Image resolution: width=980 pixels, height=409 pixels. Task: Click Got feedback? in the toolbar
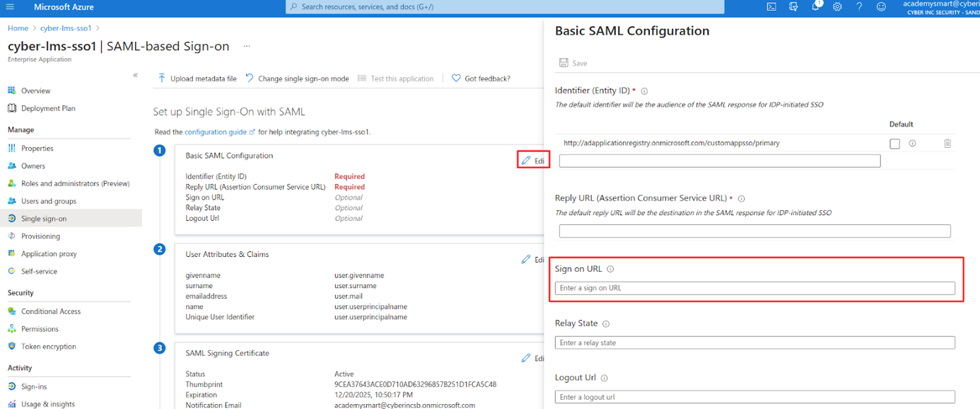pyautogui.click(x=481, y=79)
